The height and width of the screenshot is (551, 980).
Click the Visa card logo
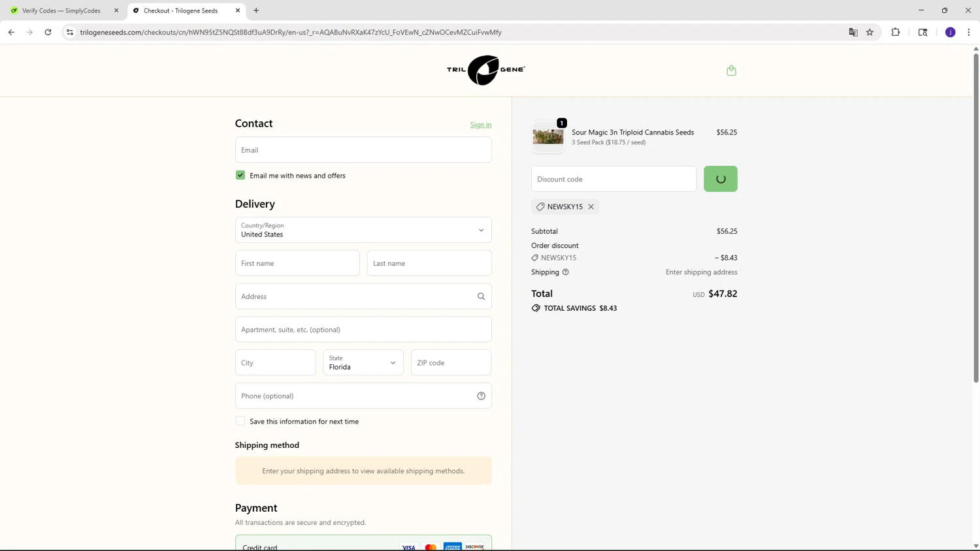point(408,547)
